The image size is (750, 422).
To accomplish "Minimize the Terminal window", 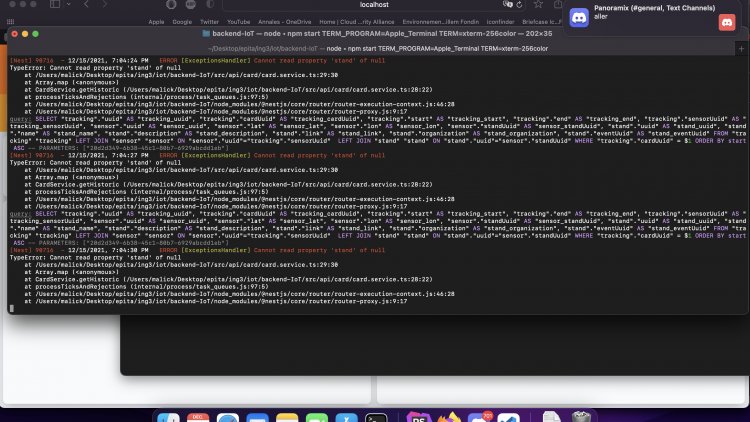I will (x=25, y=34).
